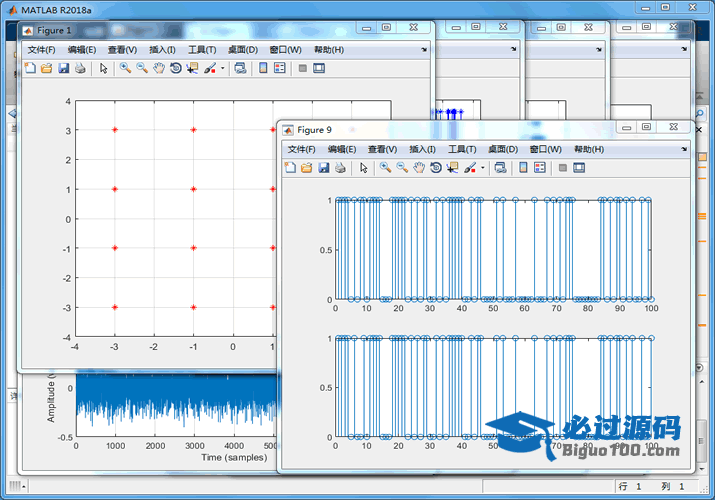The image size is (715, 500).
Task: Insert Colorbar icon in Figure 9 toolbar
Action: (523, 168)
